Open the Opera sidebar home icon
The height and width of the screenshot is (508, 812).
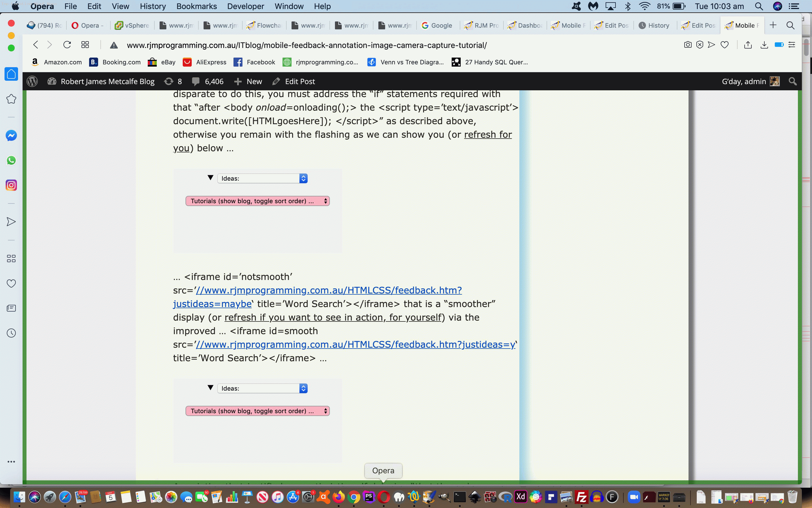[x=11, y=74]
